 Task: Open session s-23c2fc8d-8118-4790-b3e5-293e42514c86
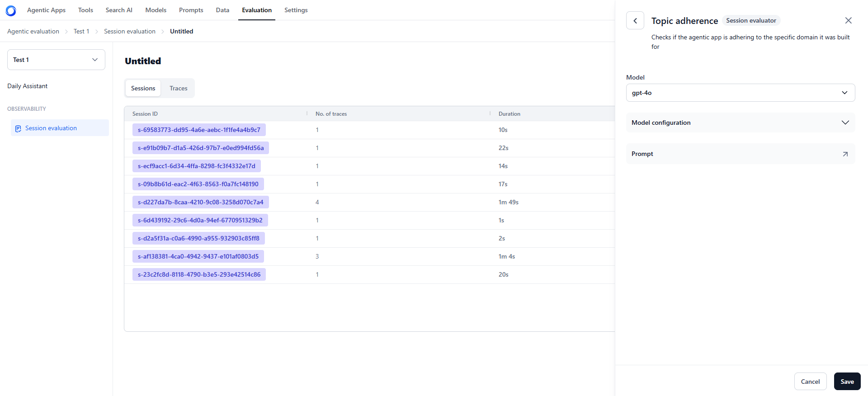[199, 274]
